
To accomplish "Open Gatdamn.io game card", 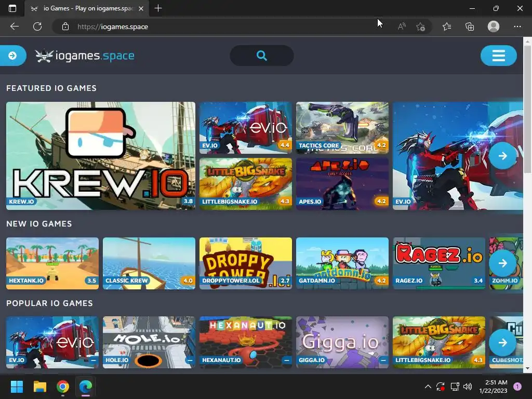I will 342,263.
